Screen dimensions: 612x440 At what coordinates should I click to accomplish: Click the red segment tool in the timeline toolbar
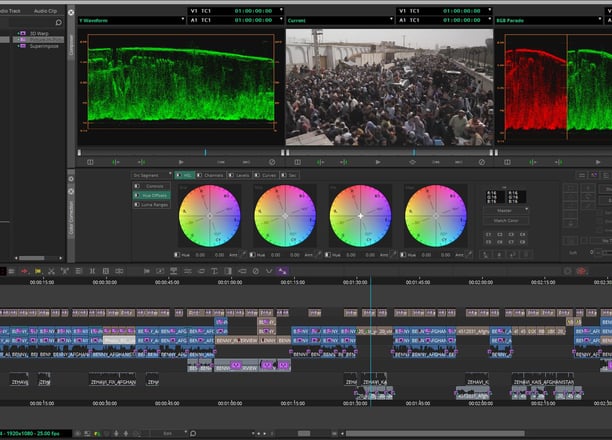pyautogui.click(x=24, y=271)
